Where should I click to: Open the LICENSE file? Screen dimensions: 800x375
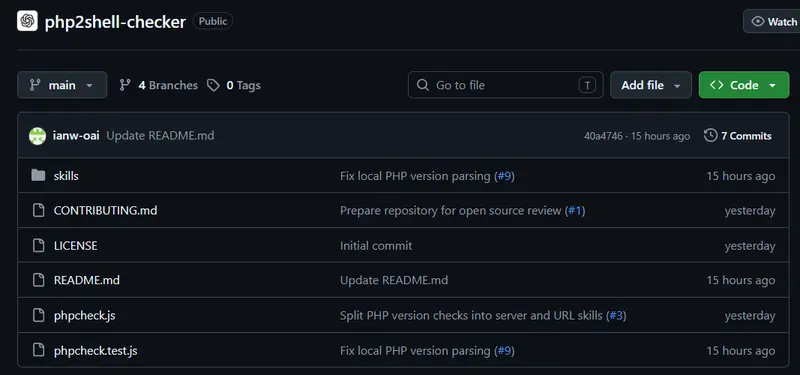pyautogui.click(x=76, y=245)
